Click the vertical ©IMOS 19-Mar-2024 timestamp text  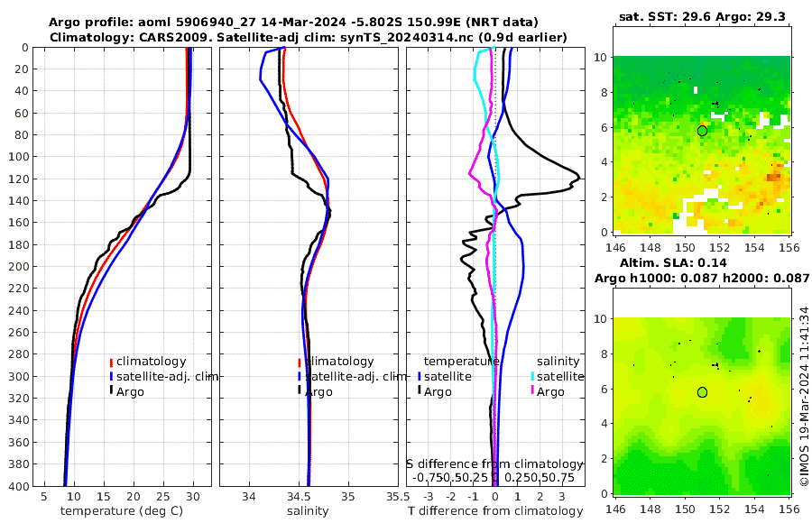tap(804, 397)
